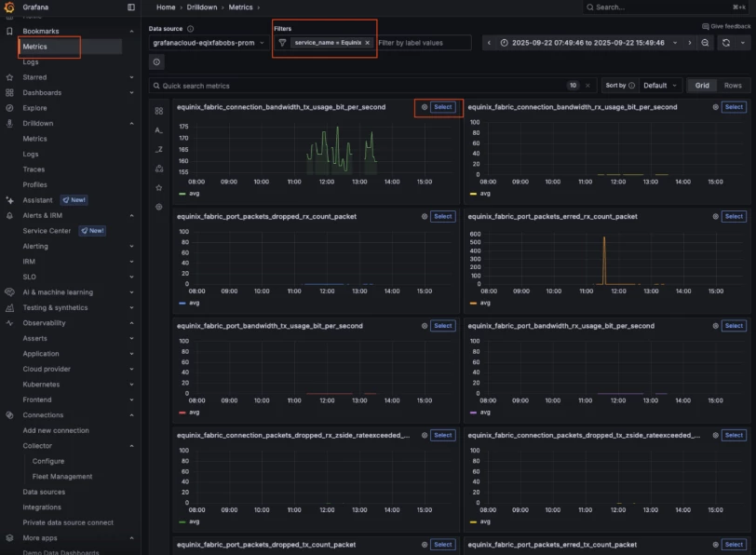Open Traces under Drilldown
Screen dimensions: 756x555
pyautogui.click(x=34, y=169)
